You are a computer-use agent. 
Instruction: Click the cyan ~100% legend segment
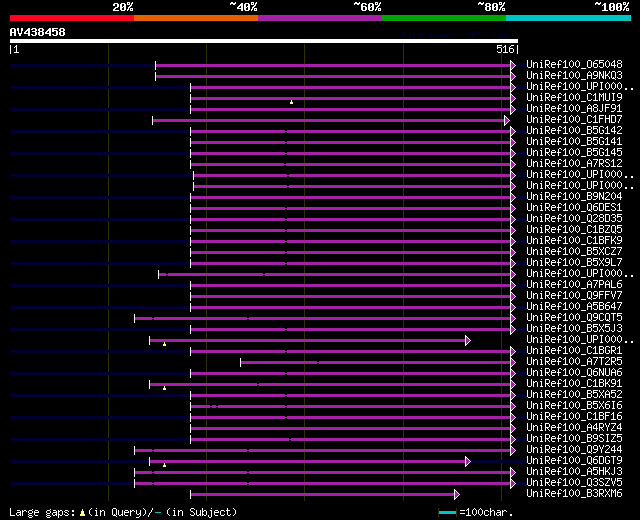point(569,18)
